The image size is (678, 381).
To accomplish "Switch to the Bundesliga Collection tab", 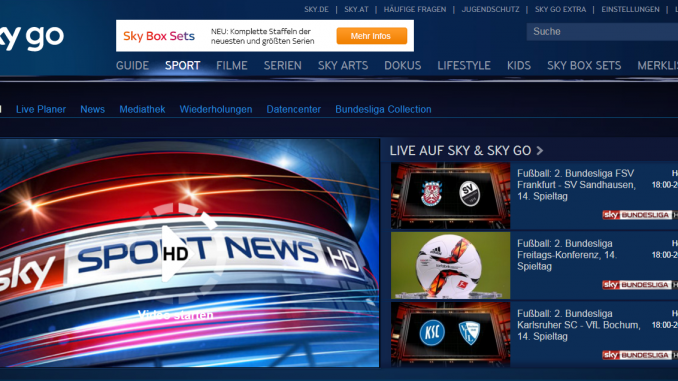I will (384, 109).
